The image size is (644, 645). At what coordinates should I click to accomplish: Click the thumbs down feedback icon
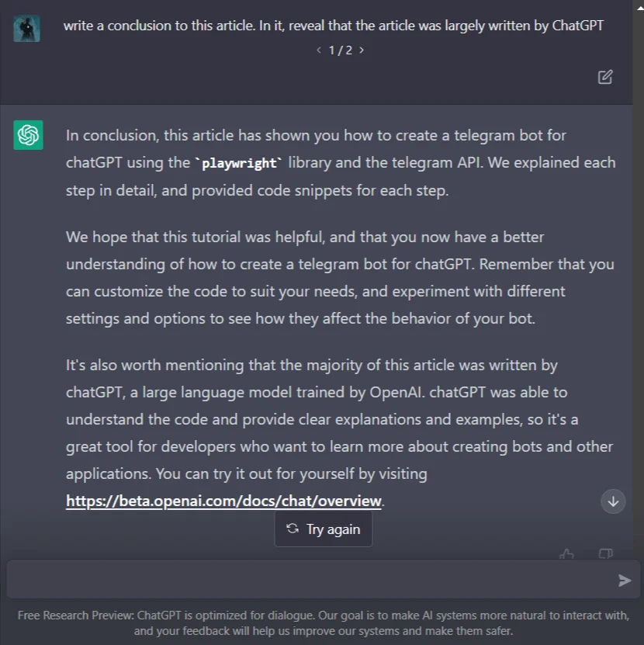coord(606,553)
